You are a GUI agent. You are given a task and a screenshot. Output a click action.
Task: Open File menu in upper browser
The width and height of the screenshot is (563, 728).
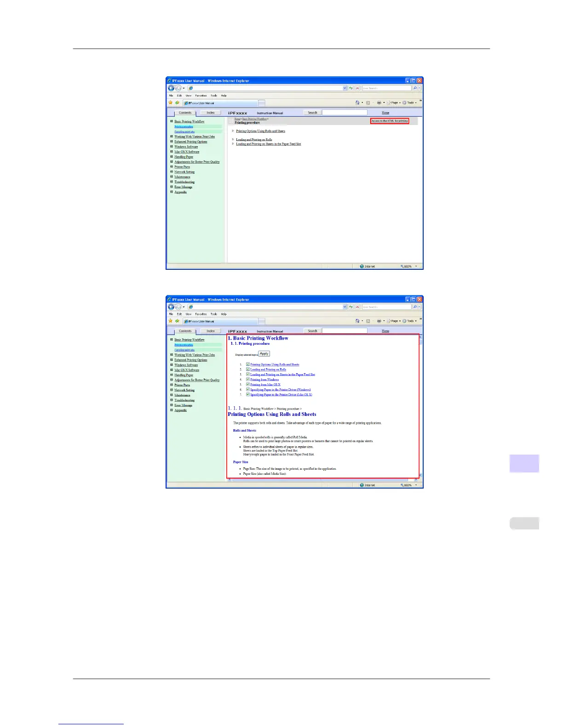pos(171,96)
